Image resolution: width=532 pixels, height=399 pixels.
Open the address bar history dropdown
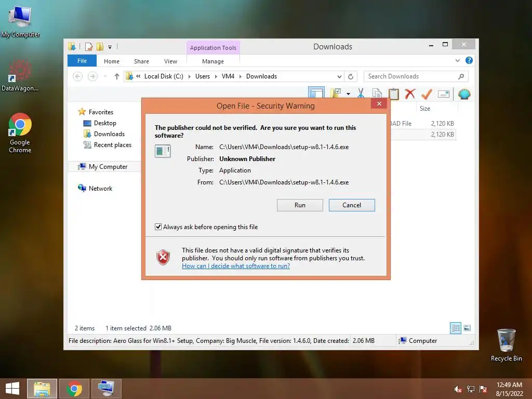(x=339, y=77)
